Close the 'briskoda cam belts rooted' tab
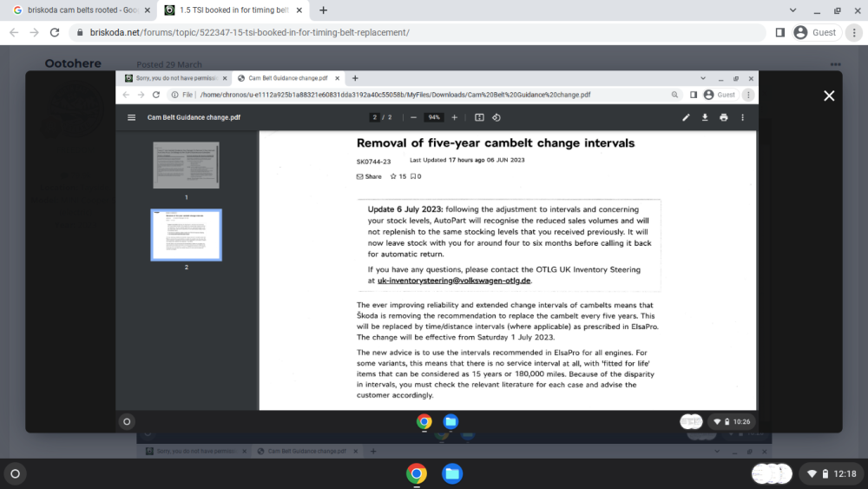The image size is (868, 489). [148, 10]
